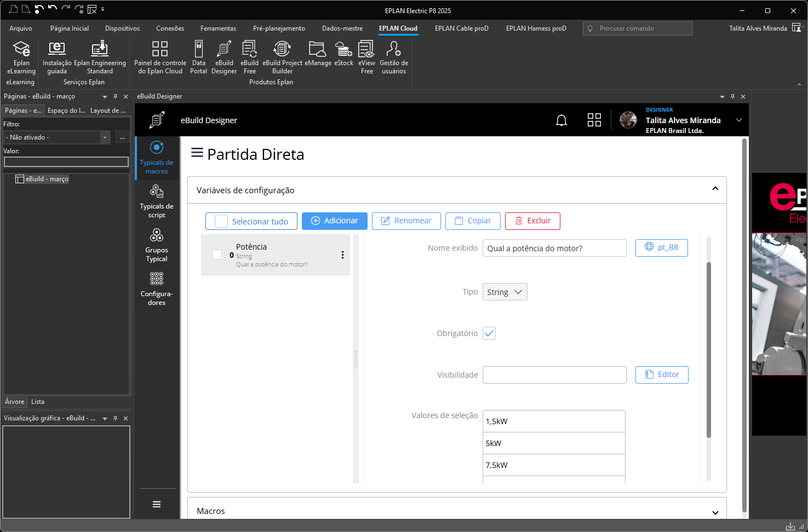Open the eBuild Designer product icon
The height and width of the screenshot is (532, 808).
coord(224,55)
